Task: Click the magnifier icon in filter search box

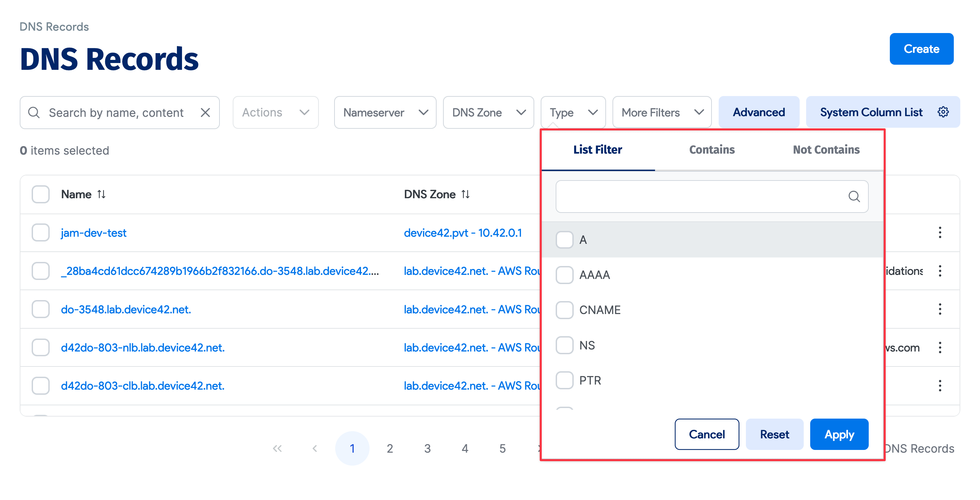Action: coord(854,196)
